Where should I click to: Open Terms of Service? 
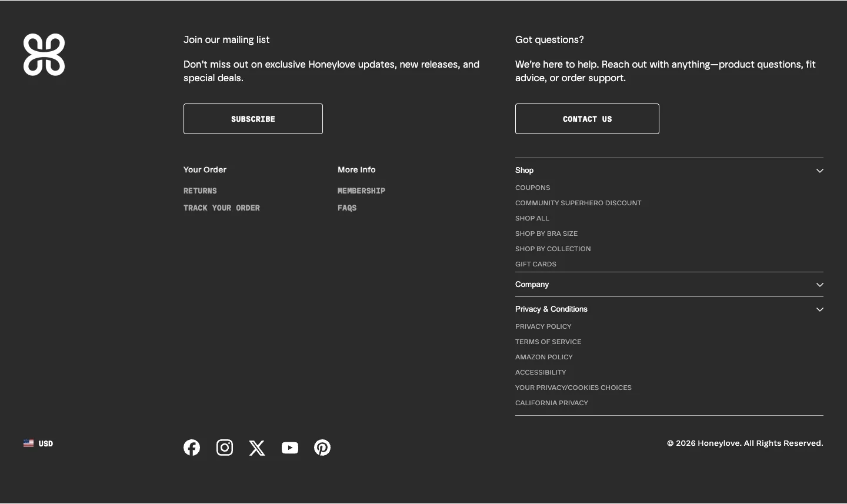tap(548, 342)
